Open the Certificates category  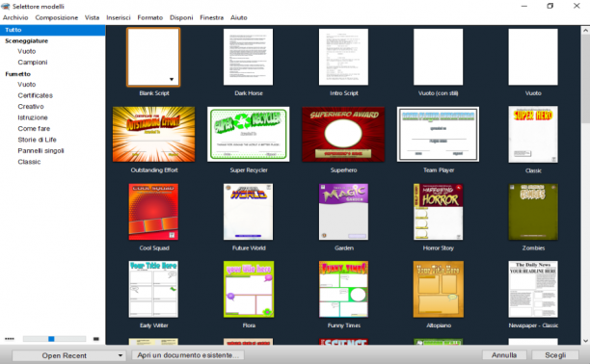[35, 95]
